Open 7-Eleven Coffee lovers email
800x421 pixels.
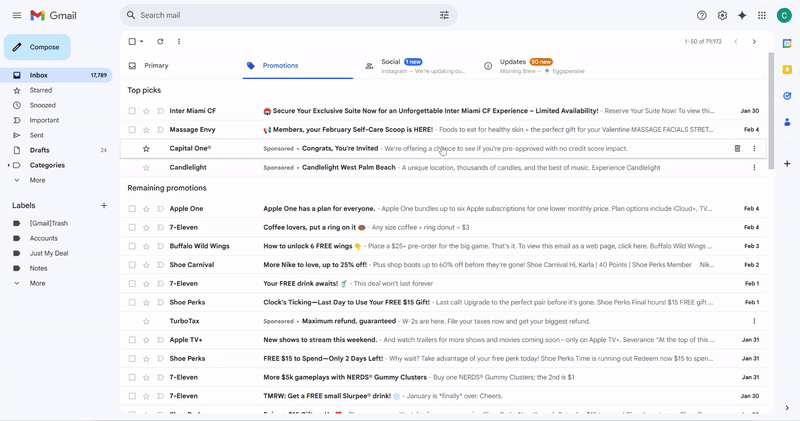point(443,228)
